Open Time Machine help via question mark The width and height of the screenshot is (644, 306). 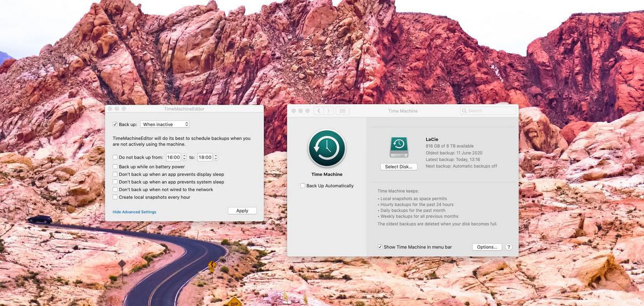click(509, 247)
